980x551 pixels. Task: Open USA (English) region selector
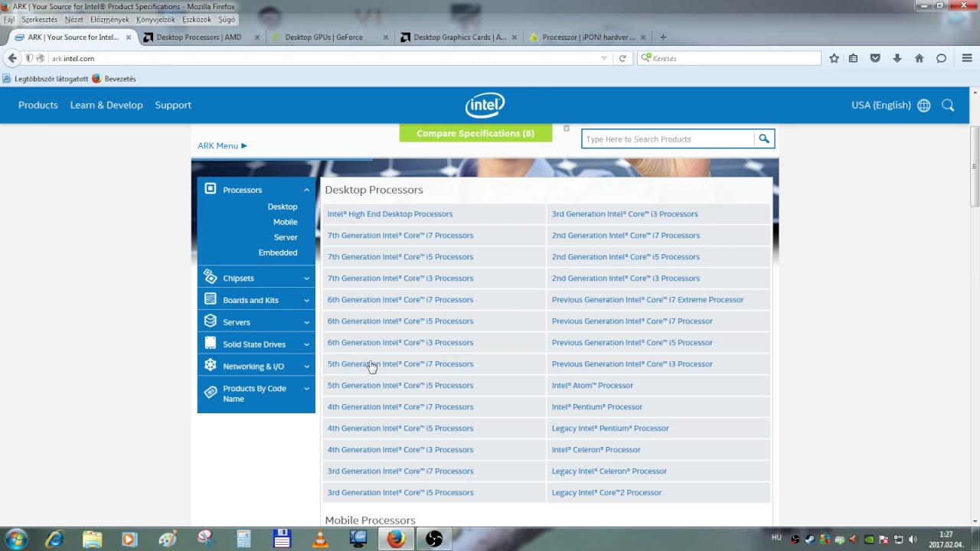pos(881,106)
